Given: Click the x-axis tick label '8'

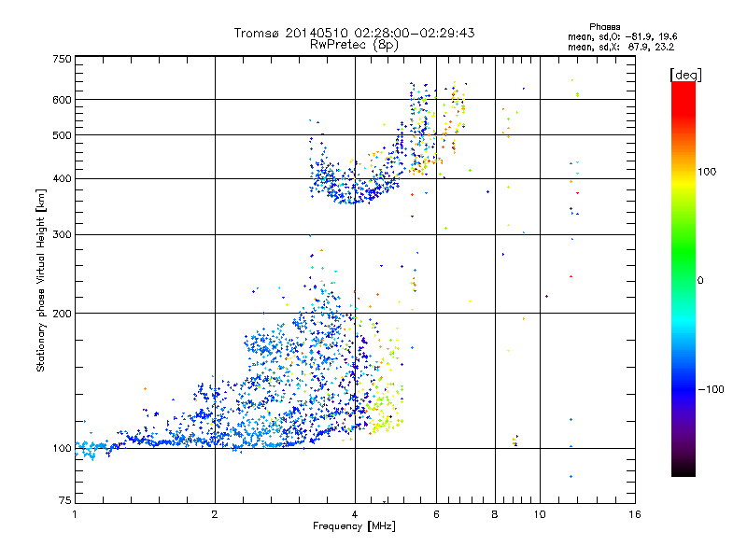Looking at the screenshot, I should pos(495,514).
